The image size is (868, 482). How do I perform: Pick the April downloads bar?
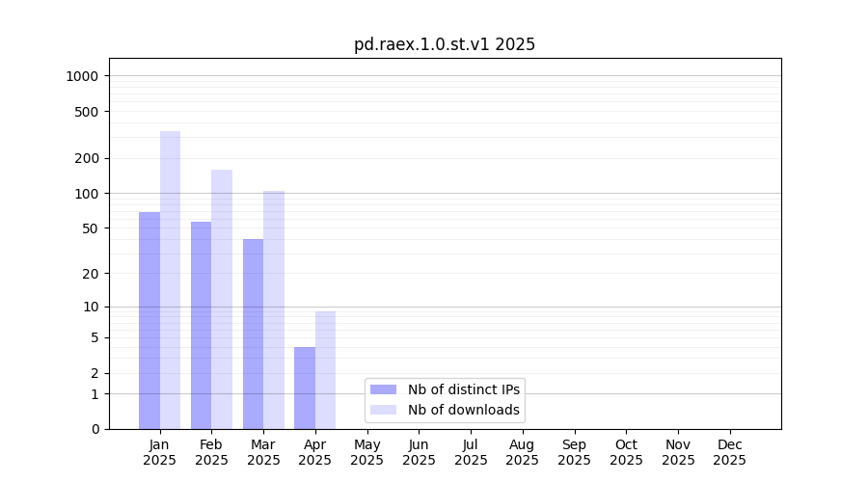click(x=325, y=370)
